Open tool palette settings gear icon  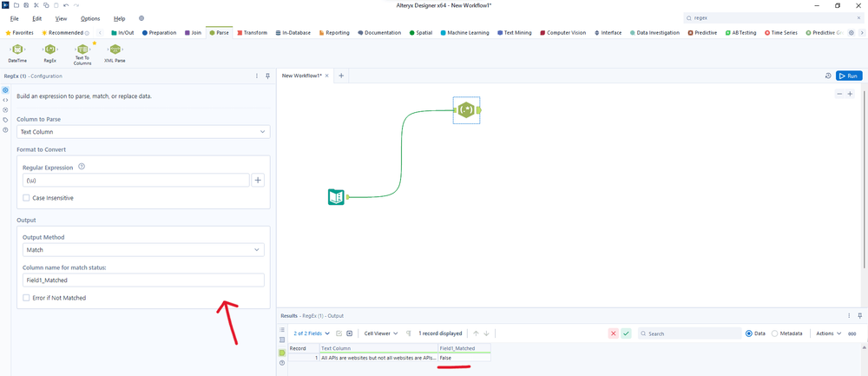point(852,33)
